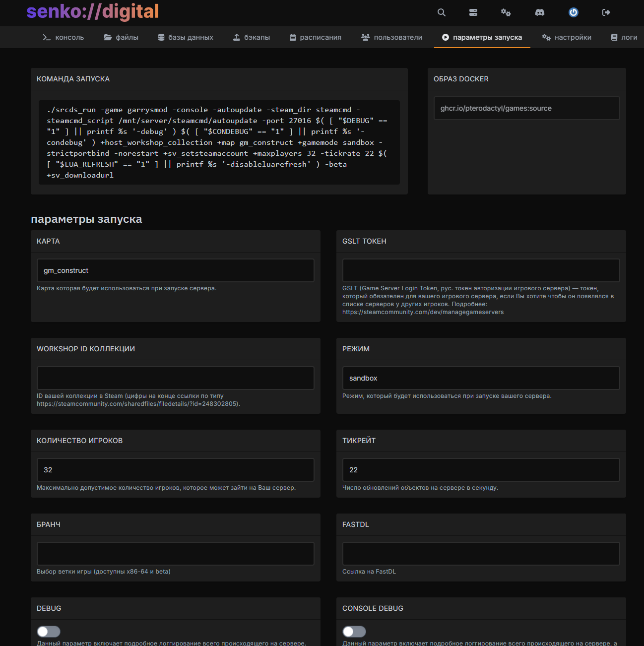This screenshot has width=644, height=646.
Task: Select параметры запуска tab
Action: [482, 37]
